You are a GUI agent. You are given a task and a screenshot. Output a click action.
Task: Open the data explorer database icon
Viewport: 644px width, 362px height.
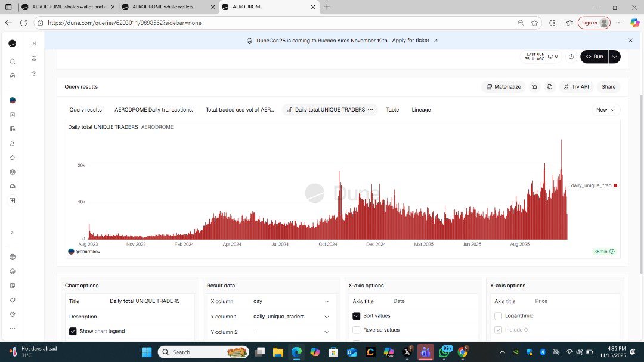34,58
